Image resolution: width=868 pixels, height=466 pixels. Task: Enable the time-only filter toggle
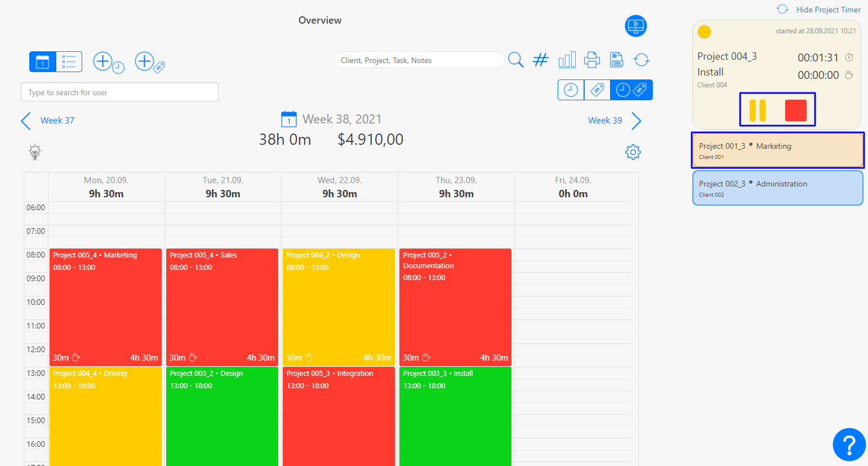[x=571, y=89]
